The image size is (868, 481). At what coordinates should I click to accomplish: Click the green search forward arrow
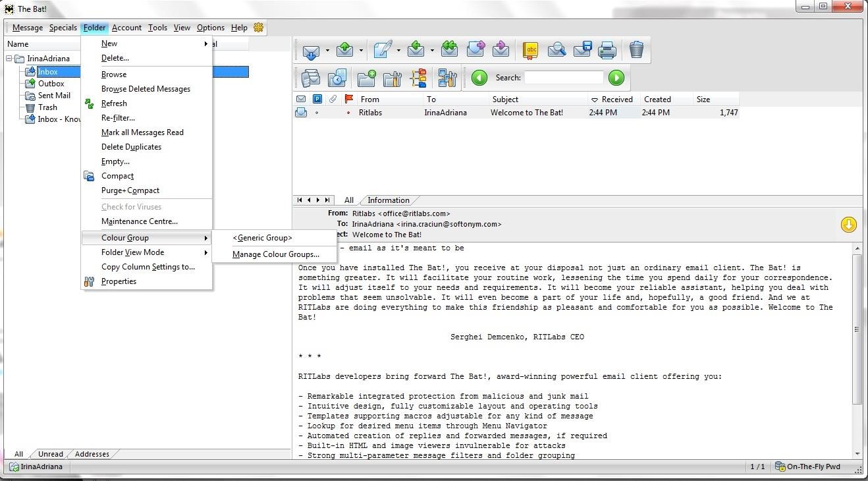pos(616,78)
